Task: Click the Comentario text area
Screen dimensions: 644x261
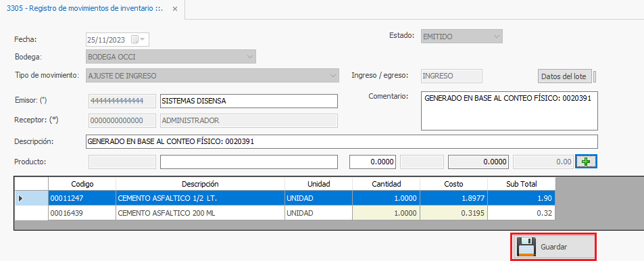Action: pos(510,111)
